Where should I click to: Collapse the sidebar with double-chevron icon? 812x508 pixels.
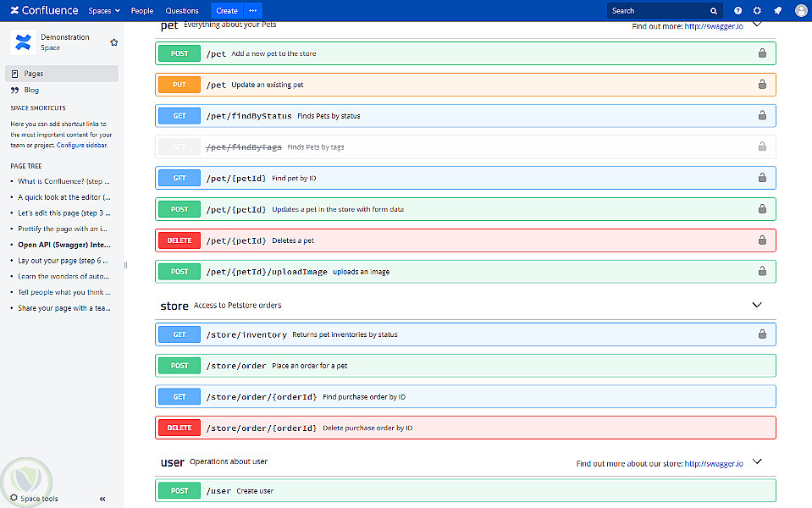[x=102, y=499]
